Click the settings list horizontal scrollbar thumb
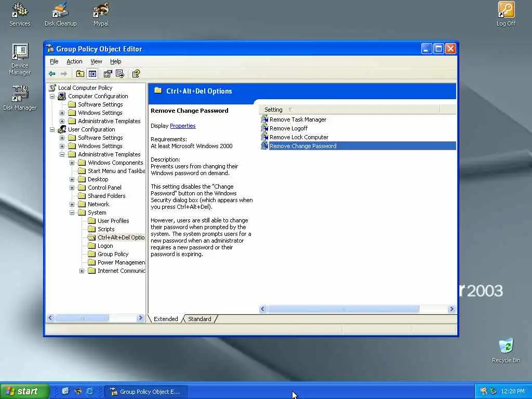532x399 pixels. tap(343, 309)
